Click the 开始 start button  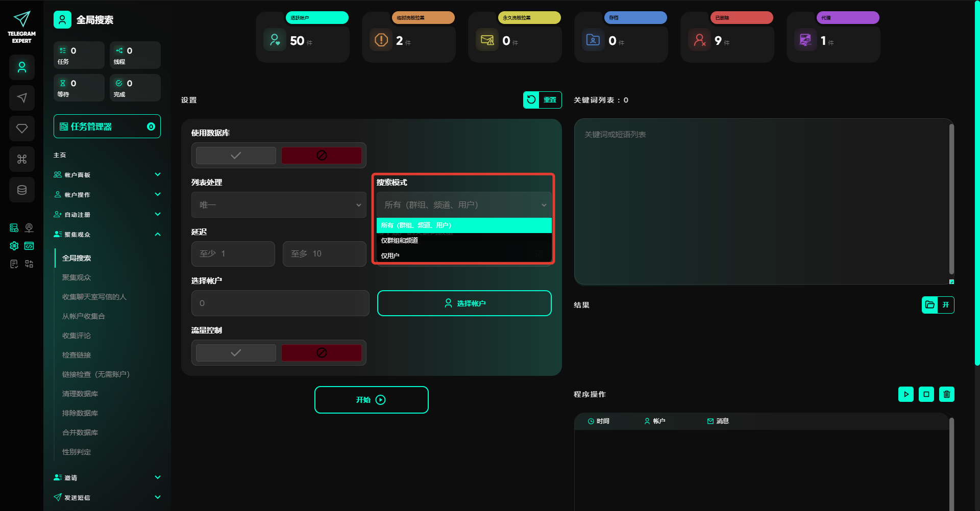371,400
